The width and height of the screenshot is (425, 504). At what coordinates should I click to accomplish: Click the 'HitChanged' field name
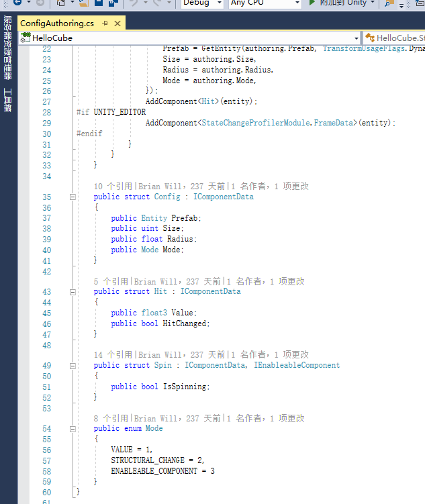click(x=185, y=323)
